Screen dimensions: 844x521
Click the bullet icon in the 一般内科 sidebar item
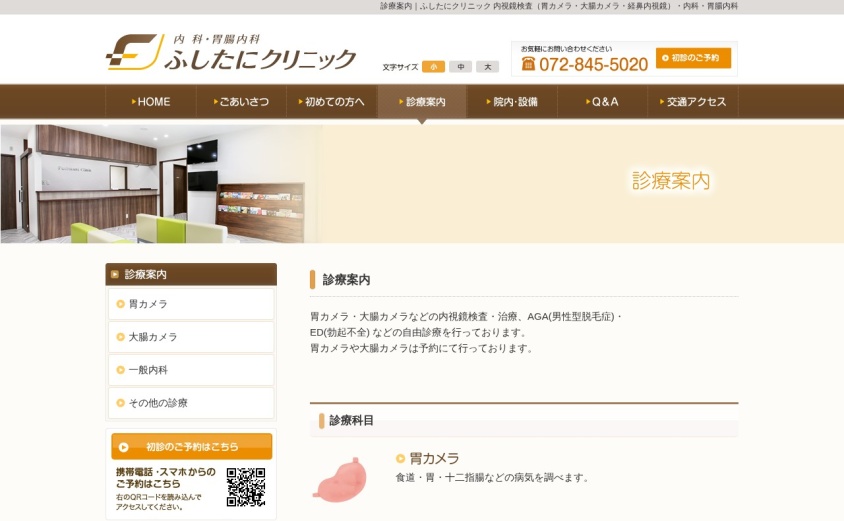[x=121, y=370]
